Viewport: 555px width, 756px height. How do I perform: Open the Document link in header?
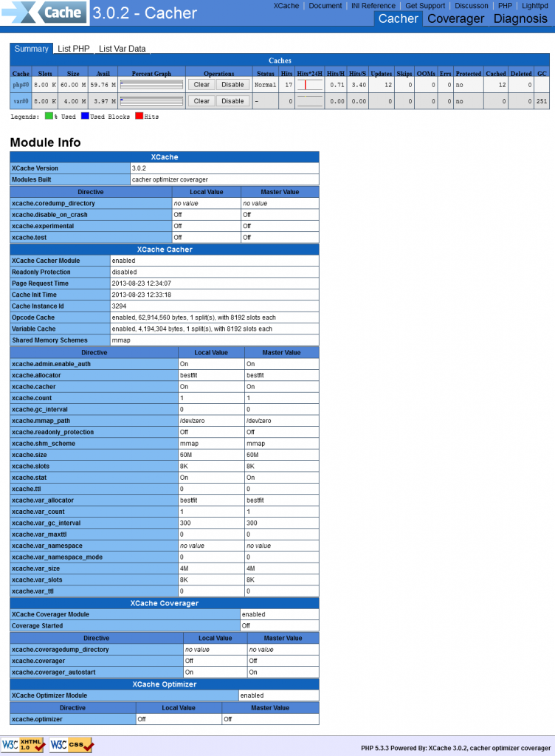(325, 6)
